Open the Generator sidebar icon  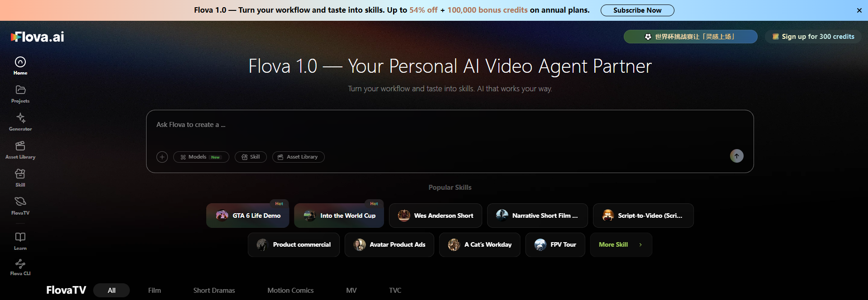[x=20, y=122]
